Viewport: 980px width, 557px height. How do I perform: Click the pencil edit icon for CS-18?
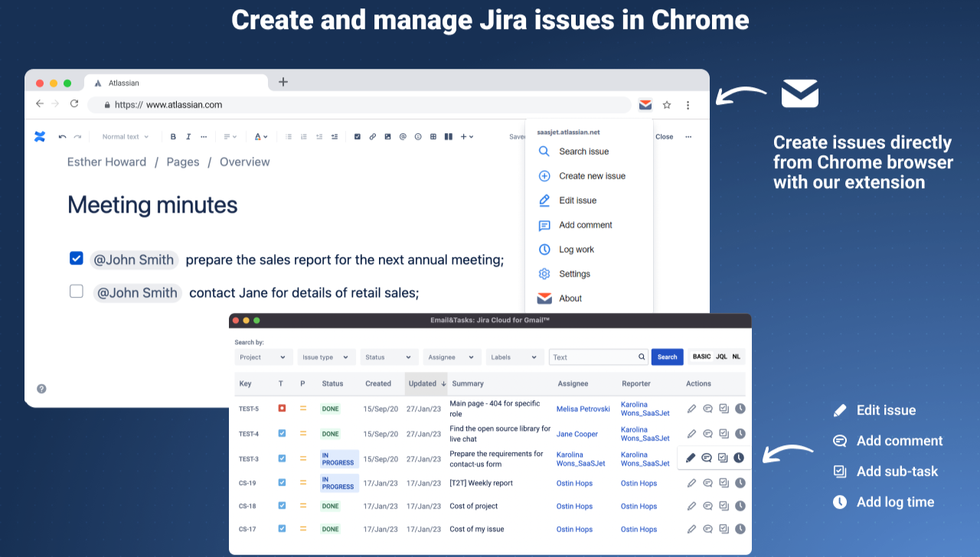pyautogui.click(x=692, y=507)
